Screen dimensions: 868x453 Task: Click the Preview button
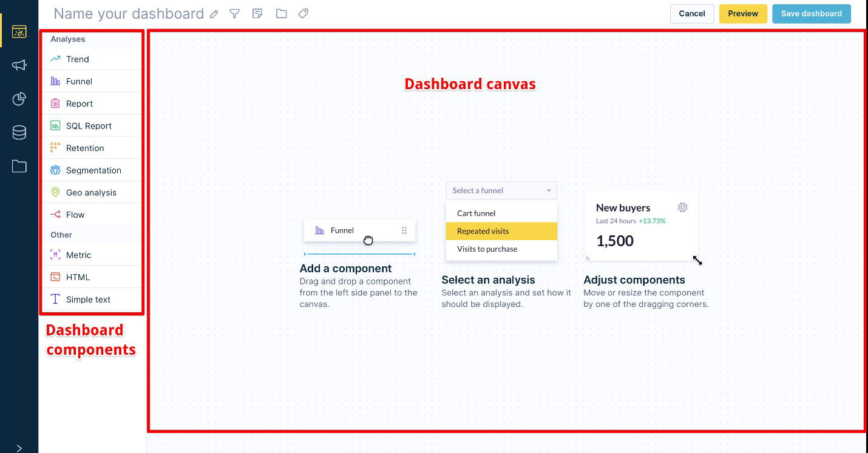tap(743, 13)
